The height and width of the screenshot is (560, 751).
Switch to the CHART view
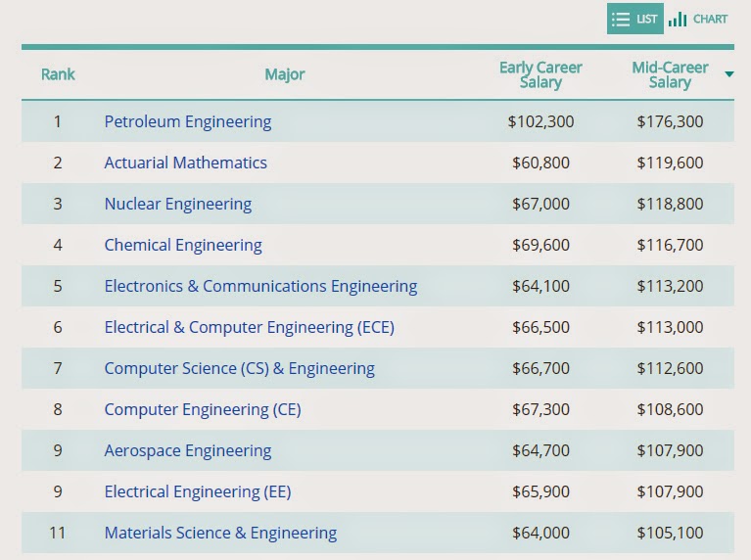click(698, 19)
